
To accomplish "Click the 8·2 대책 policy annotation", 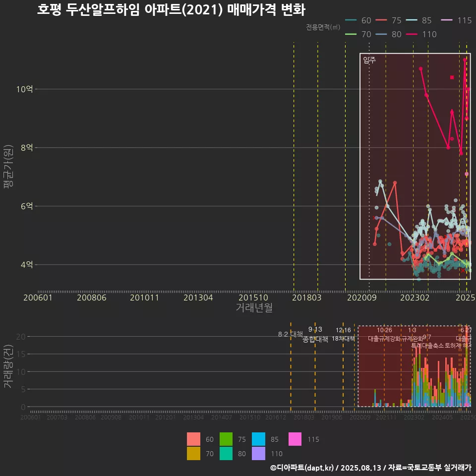I will click(291, 335).
